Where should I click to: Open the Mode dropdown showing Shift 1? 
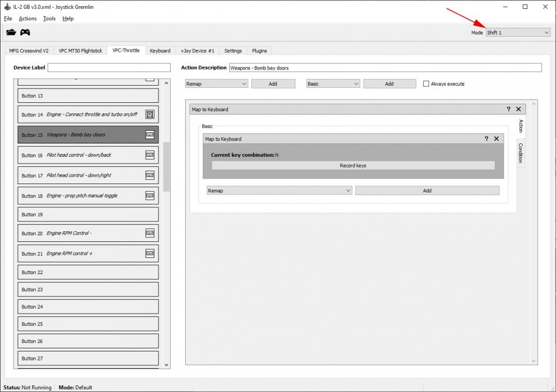[x=518, y=33]
